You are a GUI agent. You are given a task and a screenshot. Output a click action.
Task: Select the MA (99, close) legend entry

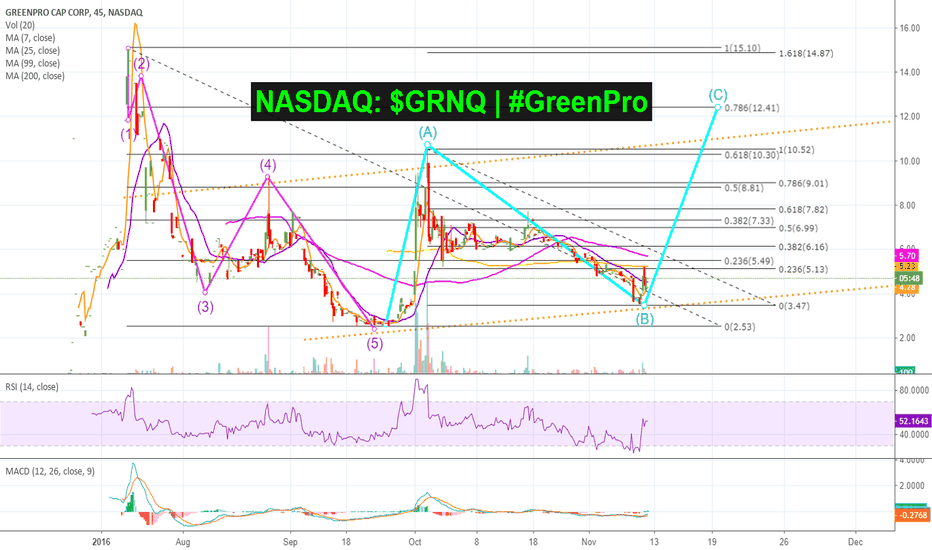pyautogui.click(x=33, y=63)
